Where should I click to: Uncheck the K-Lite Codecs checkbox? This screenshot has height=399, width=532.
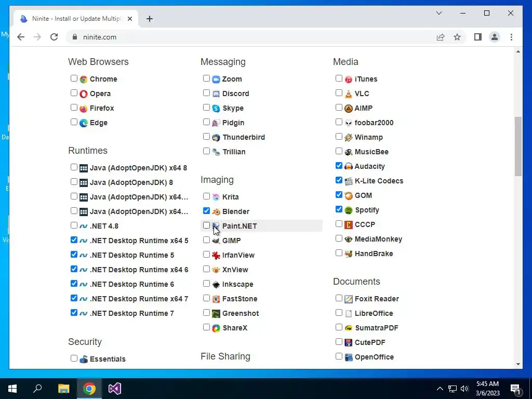coord(339,180)
